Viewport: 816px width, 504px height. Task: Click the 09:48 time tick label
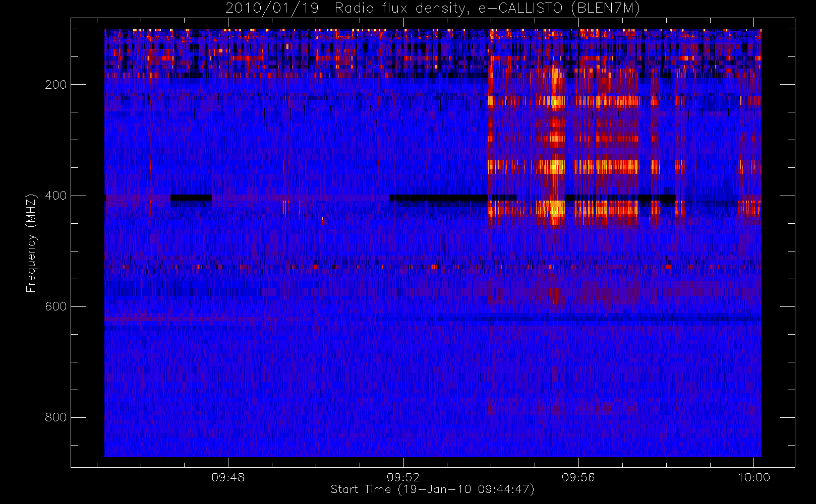click(228, 477)
